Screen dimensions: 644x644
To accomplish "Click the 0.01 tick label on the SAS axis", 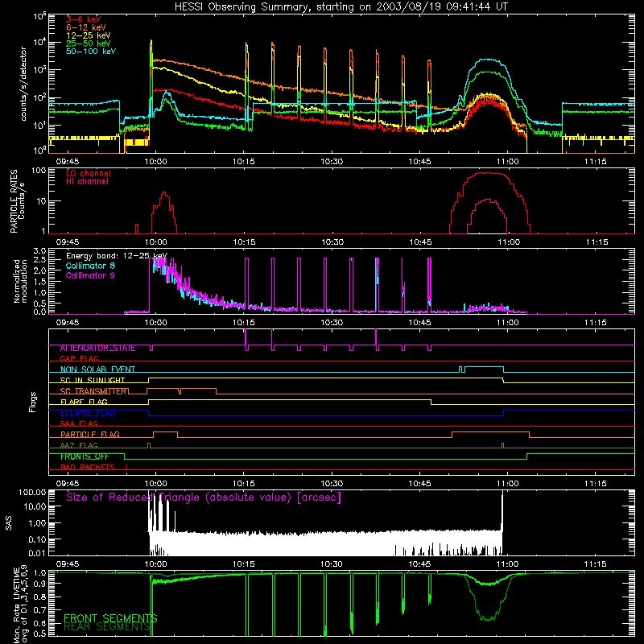I will pyautogui.click(x=37, y=553).
